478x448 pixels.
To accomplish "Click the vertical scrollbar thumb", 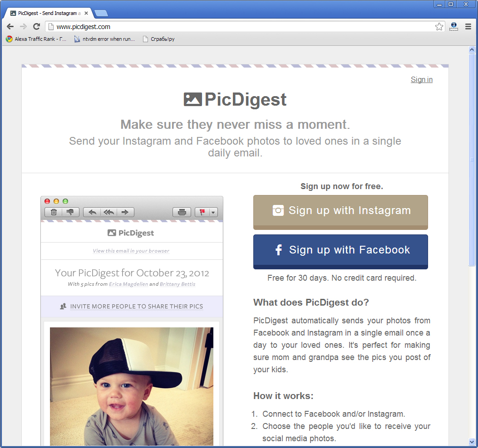I will pos(472,160).
